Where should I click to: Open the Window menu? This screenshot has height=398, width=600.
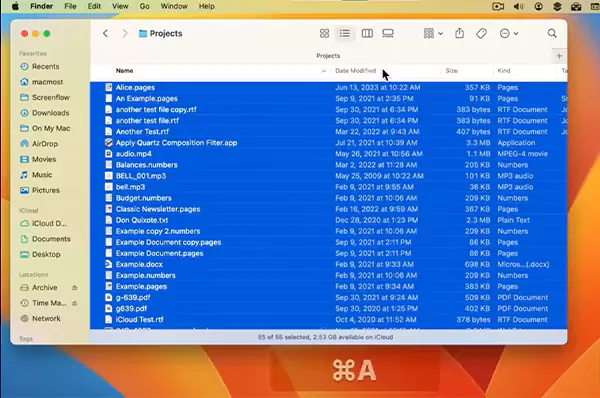(174, 7)
